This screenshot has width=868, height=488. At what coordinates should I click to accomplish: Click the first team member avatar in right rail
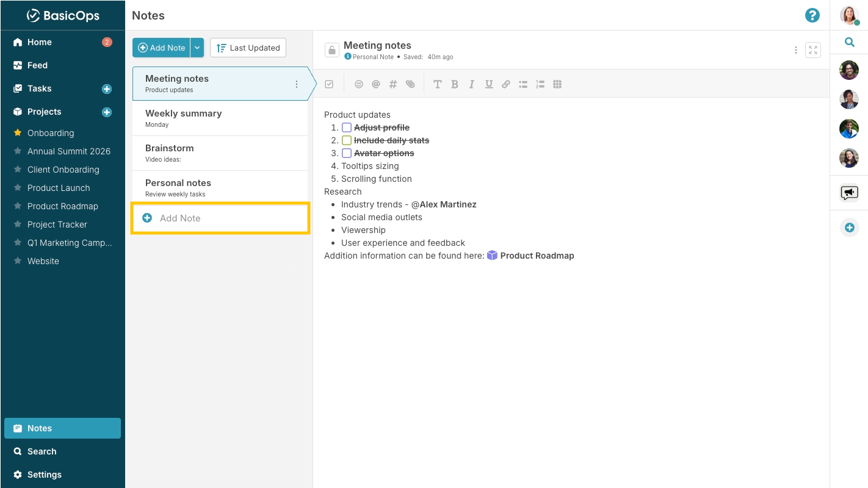[x=849, y=70]
